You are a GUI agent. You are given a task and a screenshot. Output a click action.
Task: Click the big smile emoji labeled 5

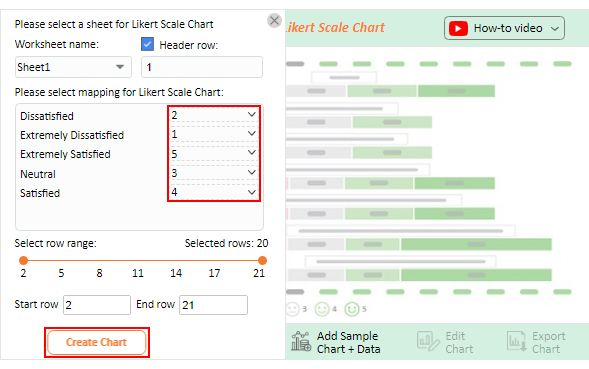352,309
